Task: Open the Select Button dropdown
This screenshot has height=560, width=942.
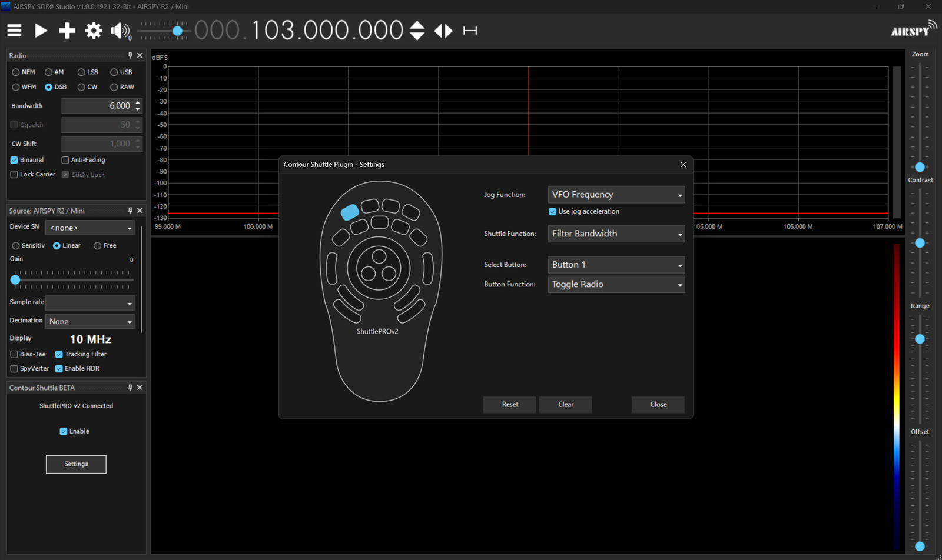Action: 616,265
